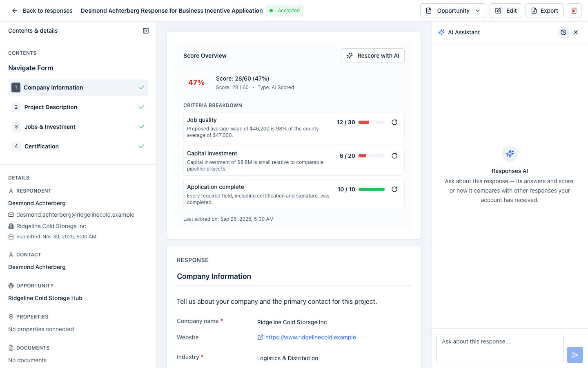The width and height of the screenshot is (588, 368).
Task: Click the submitted date calendar icon
Action: click(11, 237)
